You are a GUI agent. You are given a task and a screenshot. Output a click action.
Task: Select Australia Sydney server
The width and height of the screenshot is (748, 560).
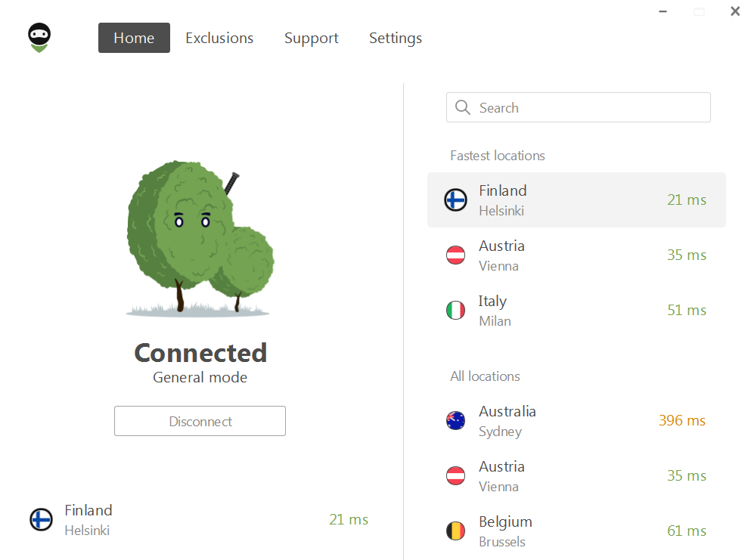click(576, 420)
